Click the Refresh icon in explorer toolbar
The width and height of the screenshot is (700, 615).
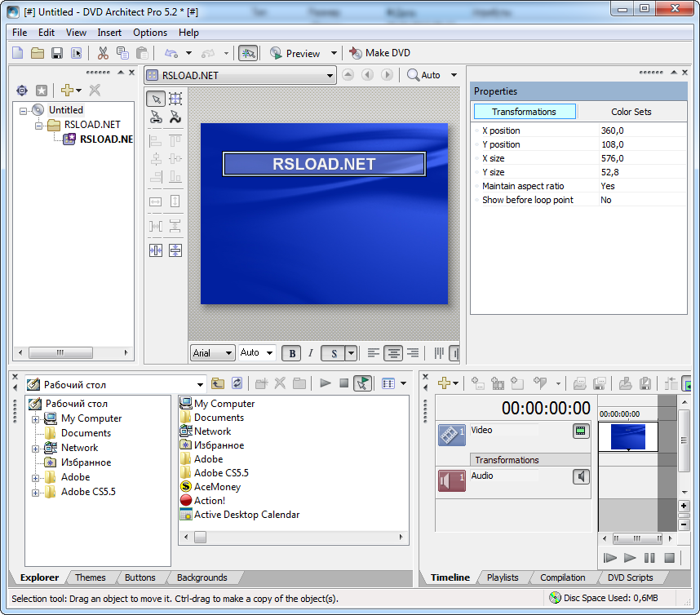[237, 383]
